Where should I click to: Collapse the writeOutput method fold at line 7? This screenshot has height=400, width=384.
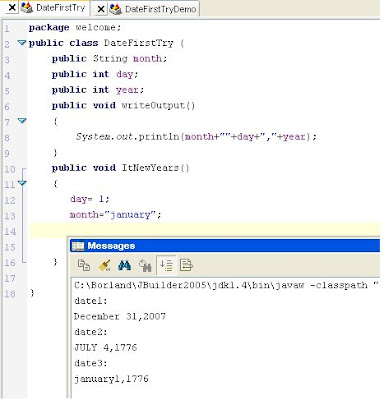pyautogui.click(x=22, y=121)
